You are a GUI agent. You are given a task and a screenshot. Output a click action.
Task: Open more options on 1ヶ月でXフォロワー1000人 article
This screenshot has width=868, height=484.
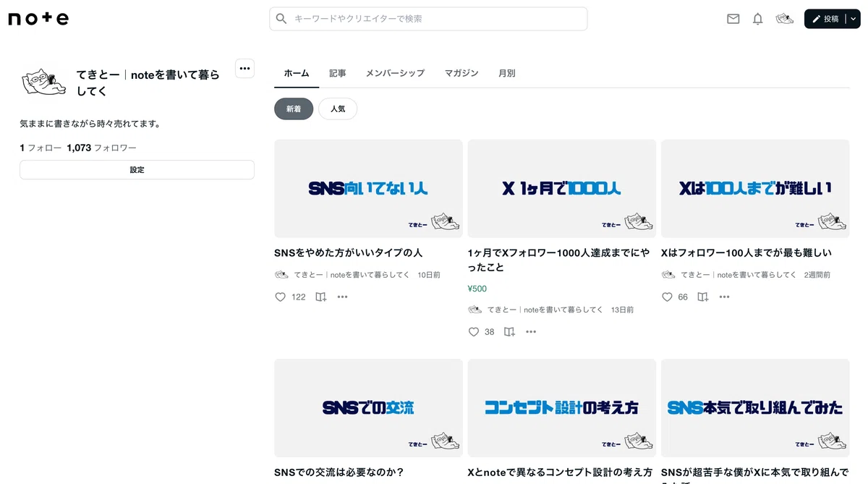531,332
